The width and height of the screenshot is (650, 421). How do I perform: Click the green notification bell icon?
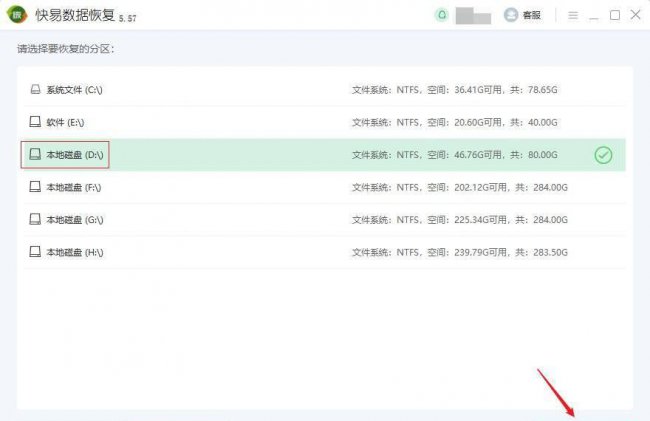pos(441,15)
